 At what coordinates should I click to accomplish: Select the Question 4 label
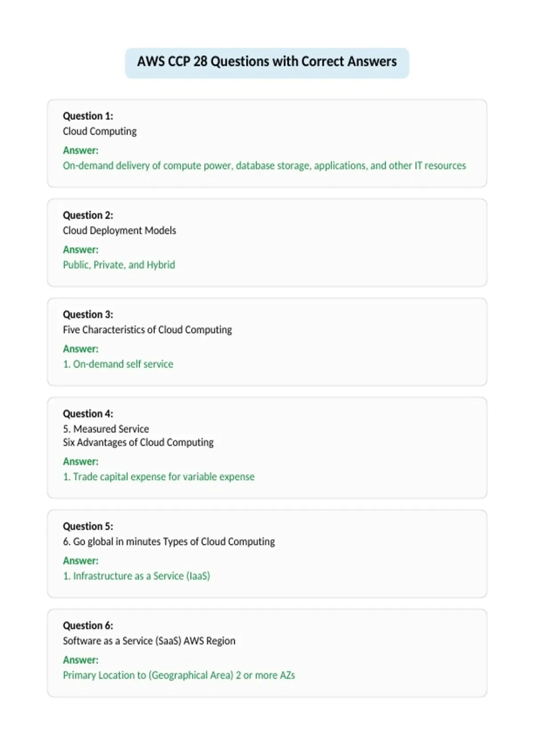(88, 414)
